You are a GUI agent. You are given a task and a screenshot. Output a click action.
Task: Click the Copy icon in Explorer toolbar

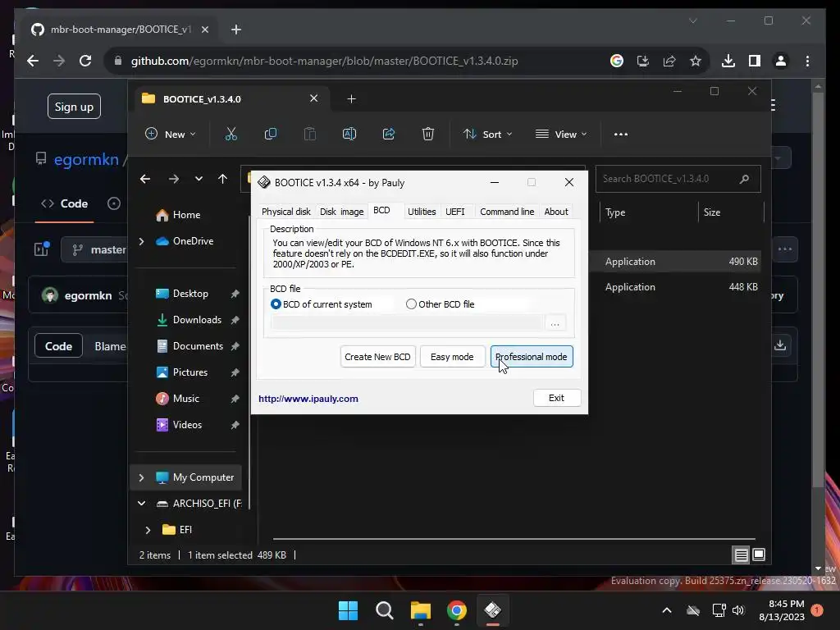pos(271,134)
